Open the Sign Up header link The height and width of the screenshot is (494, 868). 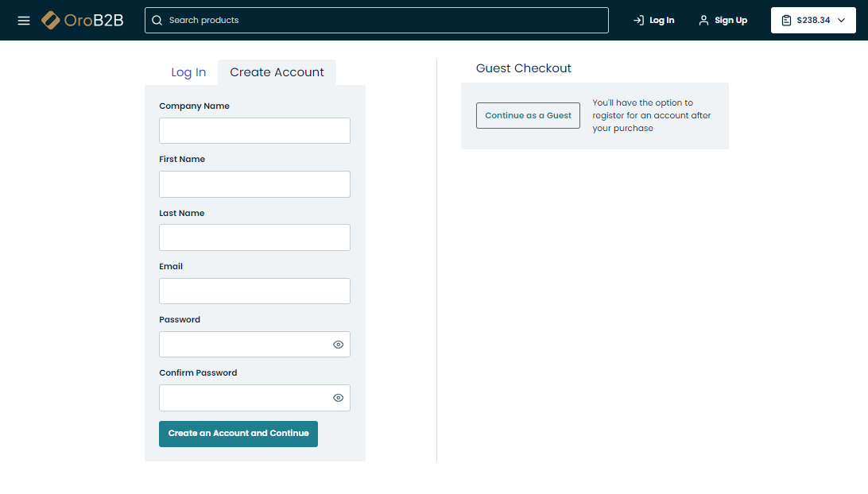coord(730,20)
